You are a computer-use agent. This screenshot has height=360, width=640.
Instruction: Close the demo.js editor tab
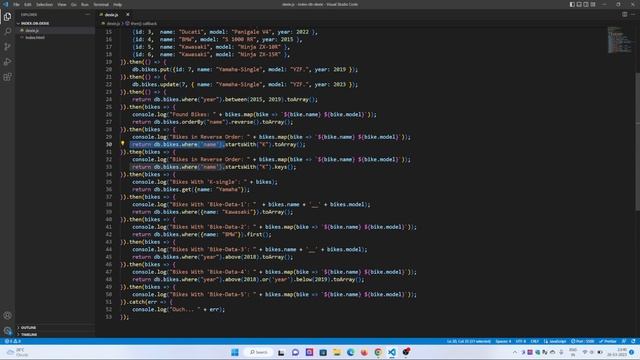(x=127, y=15)
